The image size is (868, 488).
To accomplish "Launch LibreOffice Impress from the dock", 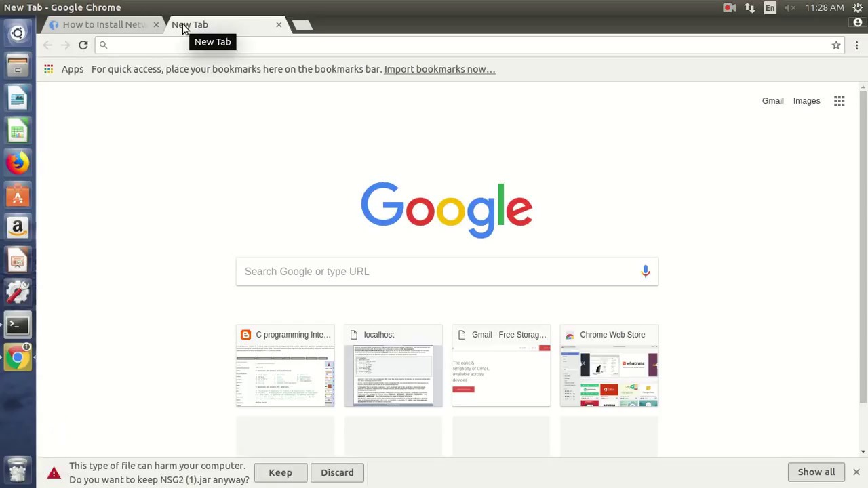I will coord(18,260).
